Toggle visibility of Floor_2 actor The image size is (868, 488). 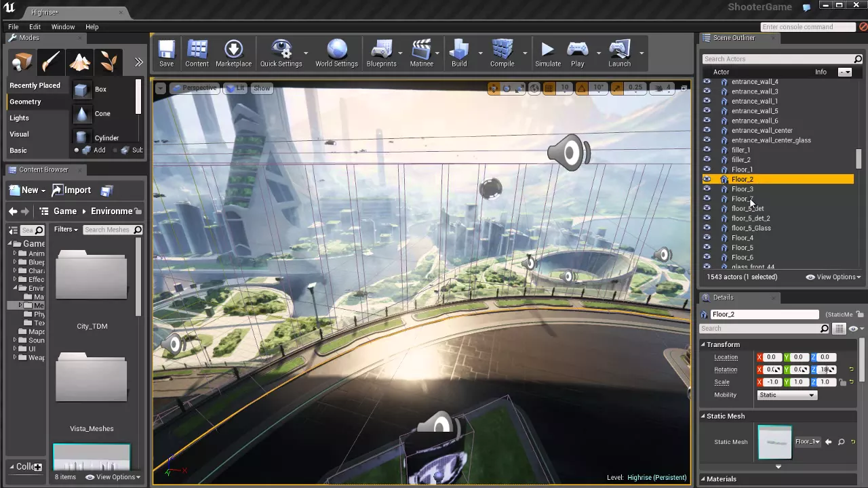click(707, 179)
